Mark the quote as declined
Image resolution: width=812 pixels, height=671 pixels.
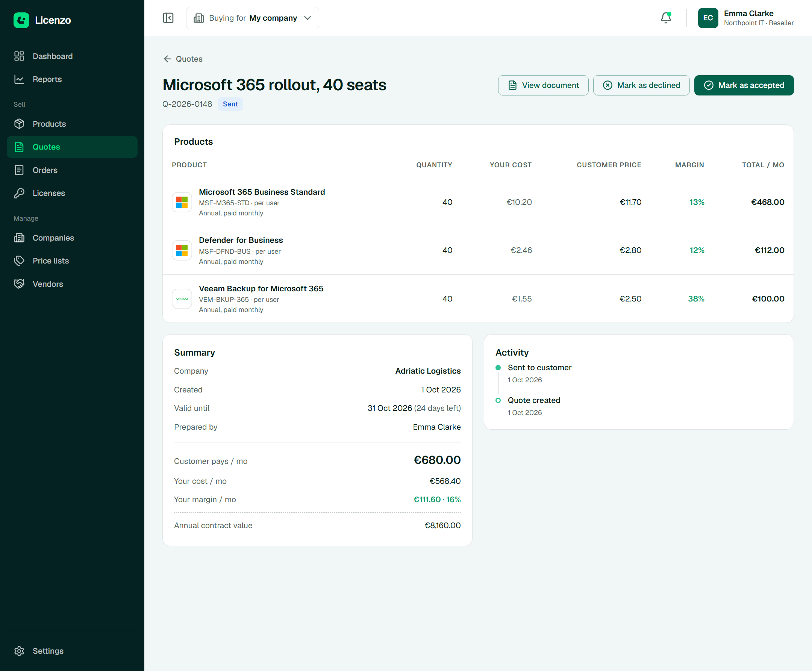coord(641,85)
